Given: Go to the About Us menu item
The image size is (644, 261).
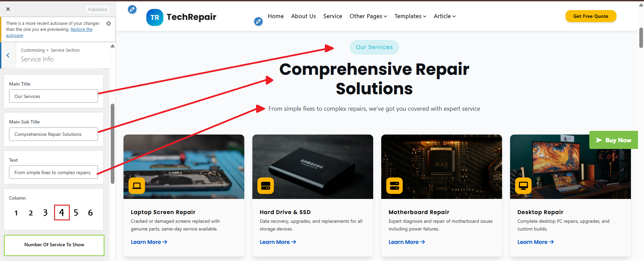Looking at the screenshot, I should click(x=303, y=16).
